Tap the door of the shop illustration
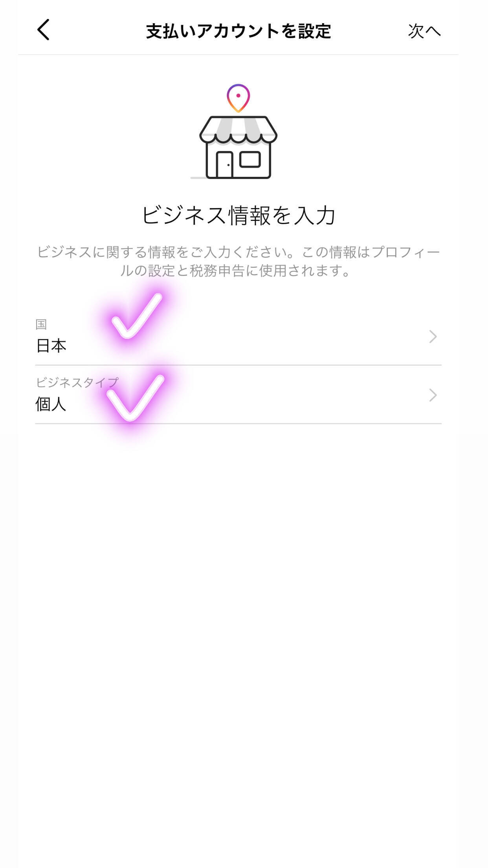 (x=225, y=164)
